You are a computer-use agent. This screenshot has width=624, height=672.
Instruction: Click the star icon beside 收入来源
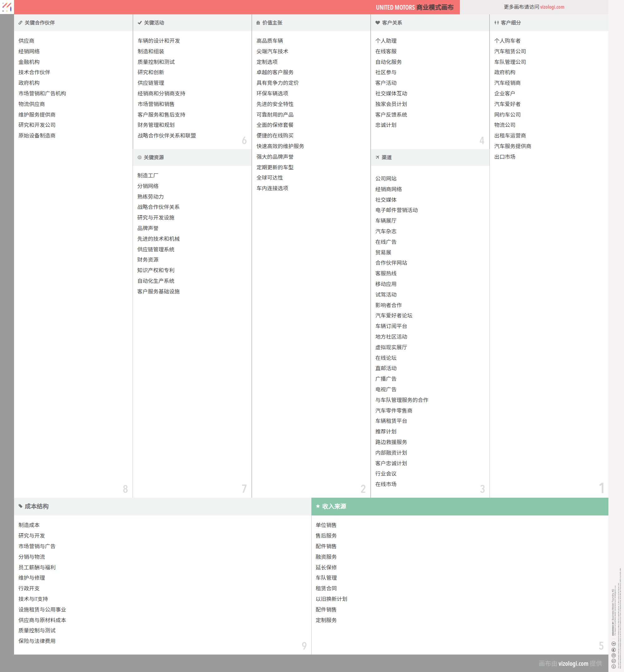click(x=318, y=506)
